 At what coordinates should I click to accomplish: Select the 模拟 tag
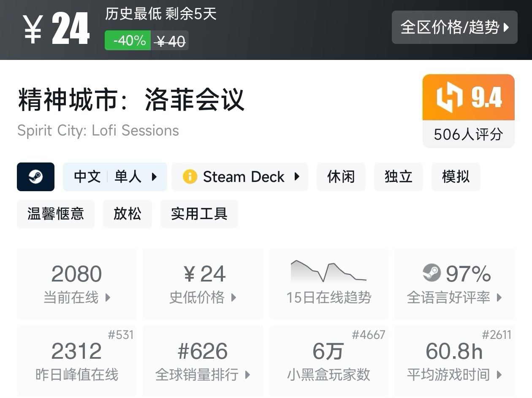(x=456, y=177)
